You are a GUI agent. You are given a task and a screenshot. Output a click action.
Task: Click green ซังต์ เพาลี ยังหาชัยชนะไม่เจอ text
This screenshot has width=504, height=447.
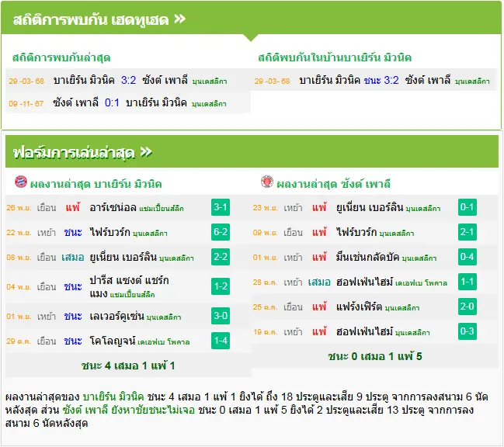tap(129, 410)
